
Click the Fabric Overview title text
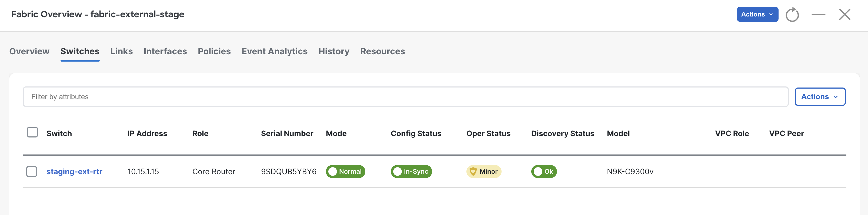[98, 14]
